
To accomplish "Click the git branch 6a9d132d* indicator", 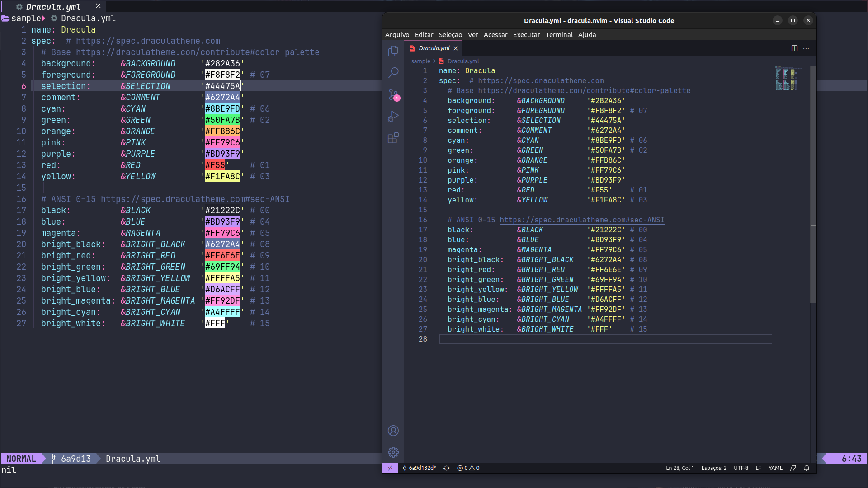I will tap(419, 468).
